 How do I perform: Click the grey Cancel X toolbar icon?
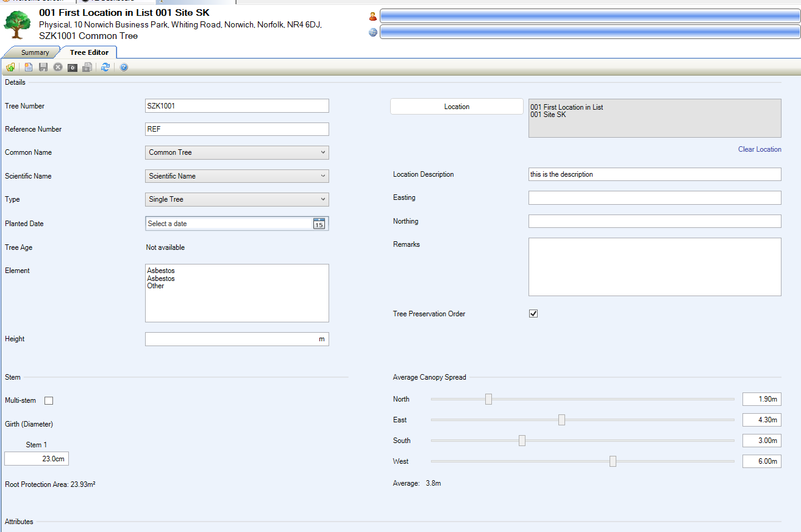[x=58, y=68]
